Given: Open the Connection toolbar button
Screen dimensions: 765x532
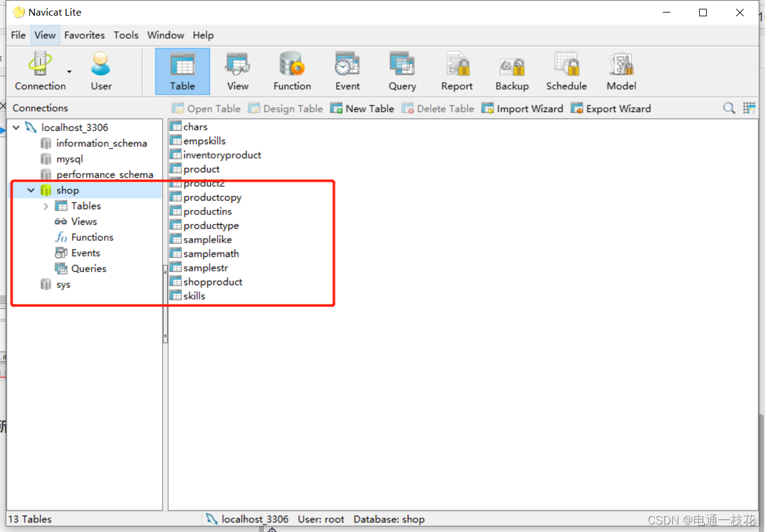Looking at the screenshot, I should tap(40, 71).
